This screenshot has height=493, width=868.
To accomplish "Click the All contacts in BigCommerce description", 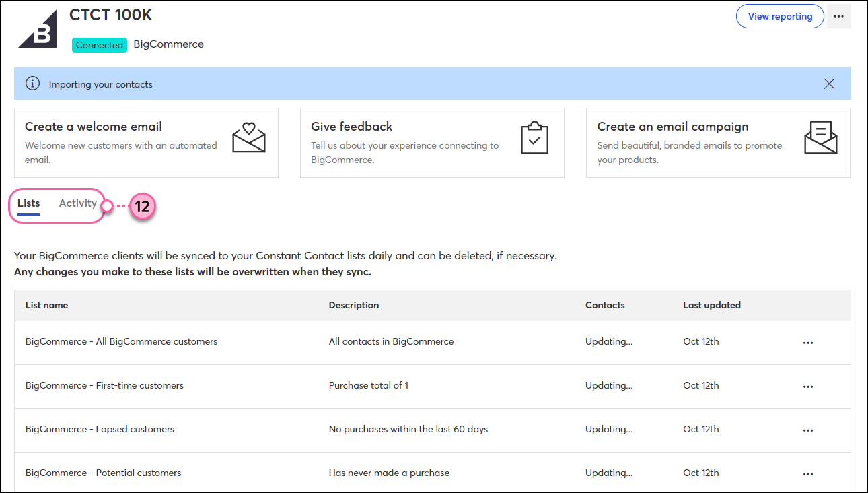I will [392, 341].
